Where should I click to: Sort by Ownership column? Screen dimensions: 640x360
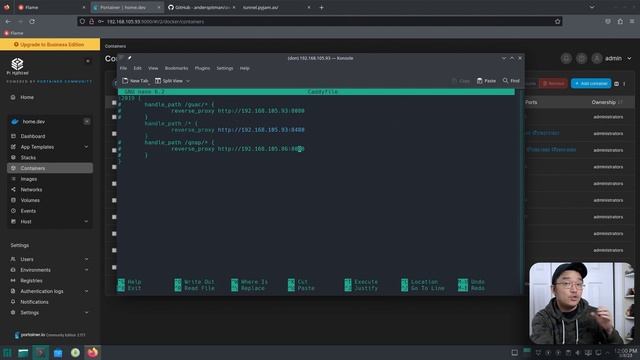(x=607, y=102)
